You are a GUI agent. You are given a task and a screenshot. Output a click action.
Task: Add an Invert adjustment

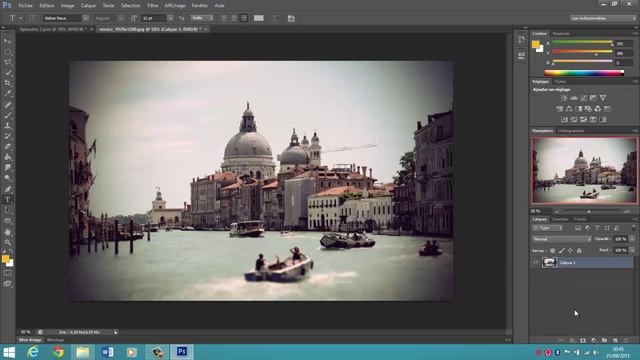564,120
